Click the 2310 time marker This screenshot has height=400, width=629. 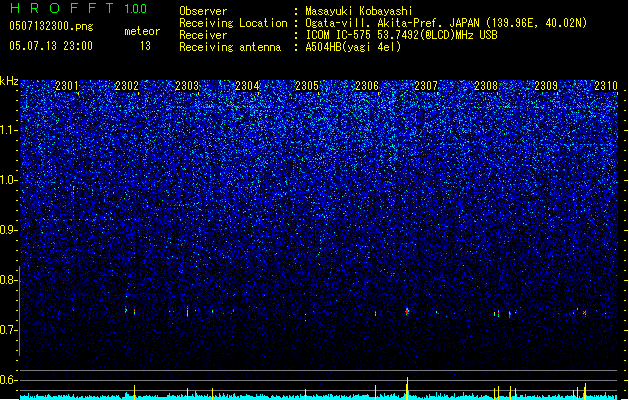click(606, 86)
